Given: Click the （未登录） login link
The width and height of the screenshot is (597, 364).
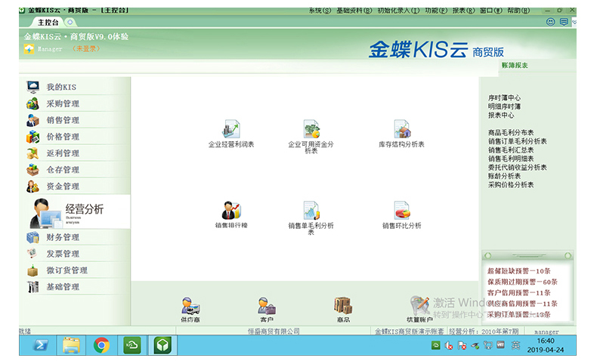Looking at the screenshot, I should coord(86,48).
